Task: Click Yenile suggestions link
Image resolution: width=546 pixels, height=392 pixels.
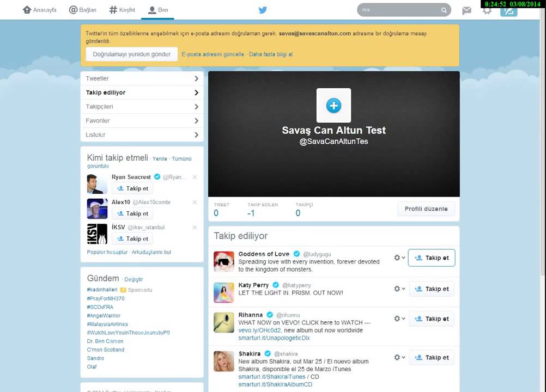Action: pyautogui.click(x=160, y=158)
